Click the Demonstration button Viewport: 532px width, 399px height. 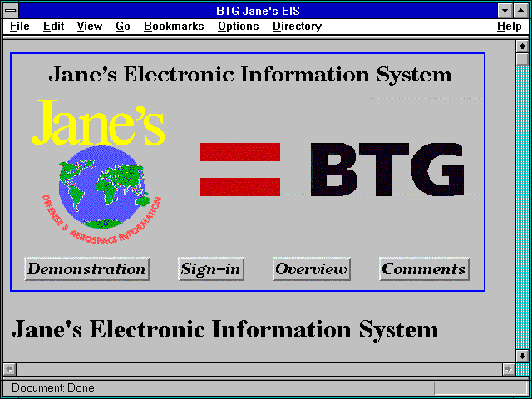tap(86, 269)
